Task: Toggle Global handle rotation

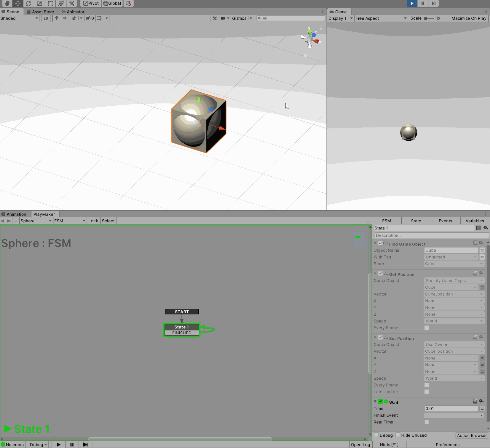Action: click(x=112, y=3)
